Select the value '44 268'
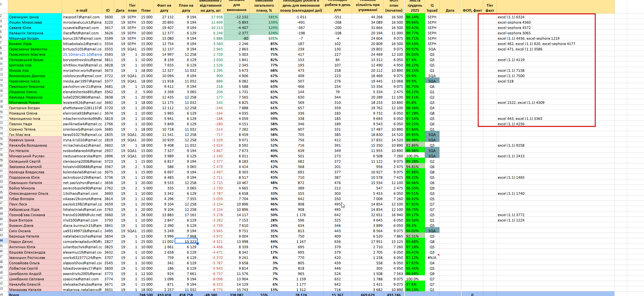 tap(377, 17)
